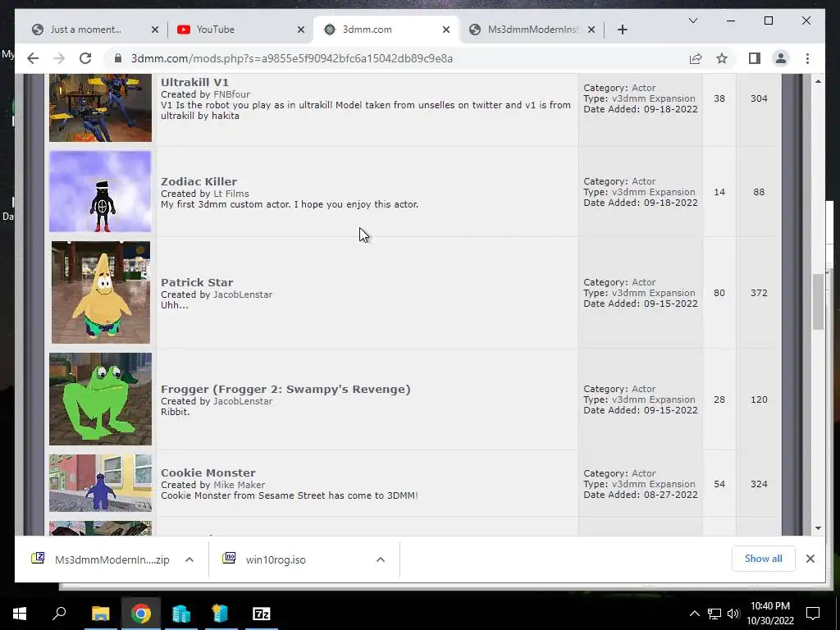Click the page scrollbar up arrow
Viewport: 840px width, 630px height.
pyautogui.click(x=818, y=81)
